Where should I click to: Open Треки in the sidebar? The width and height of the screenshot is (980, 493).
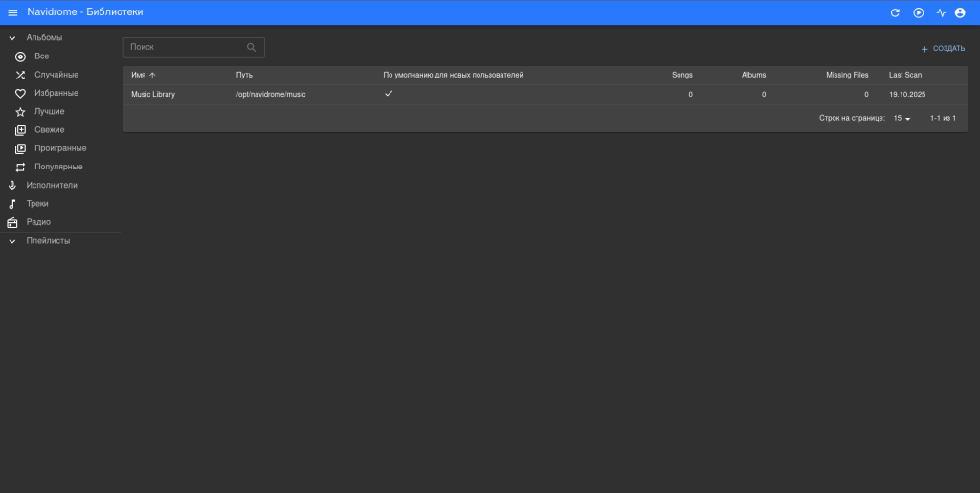pyautogui.click(x=37, y=204)
